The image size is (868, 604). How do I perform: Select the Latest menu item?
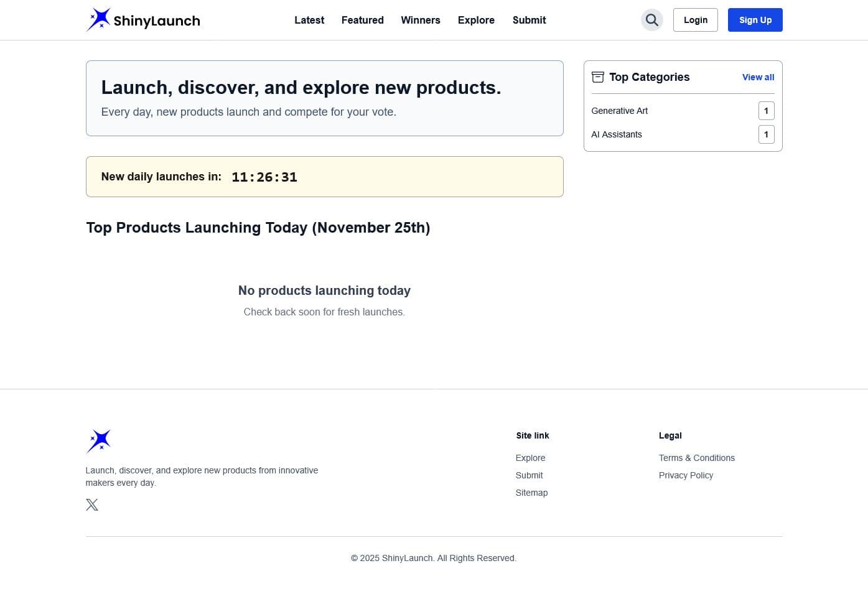pyautogui.click(x=309, y=20)
